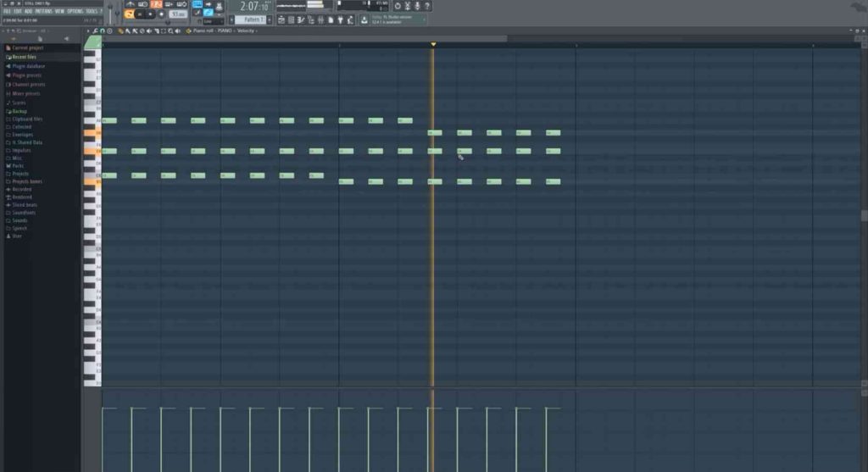Open Mixer presets in browser
Screen dimensions: 868x472
25,93
